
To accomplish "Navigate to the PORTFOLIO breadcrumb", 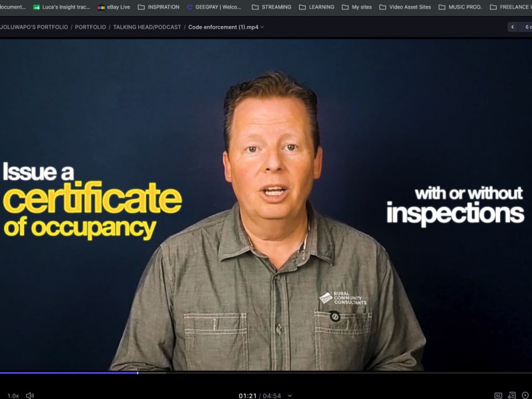I will point(90,27).
